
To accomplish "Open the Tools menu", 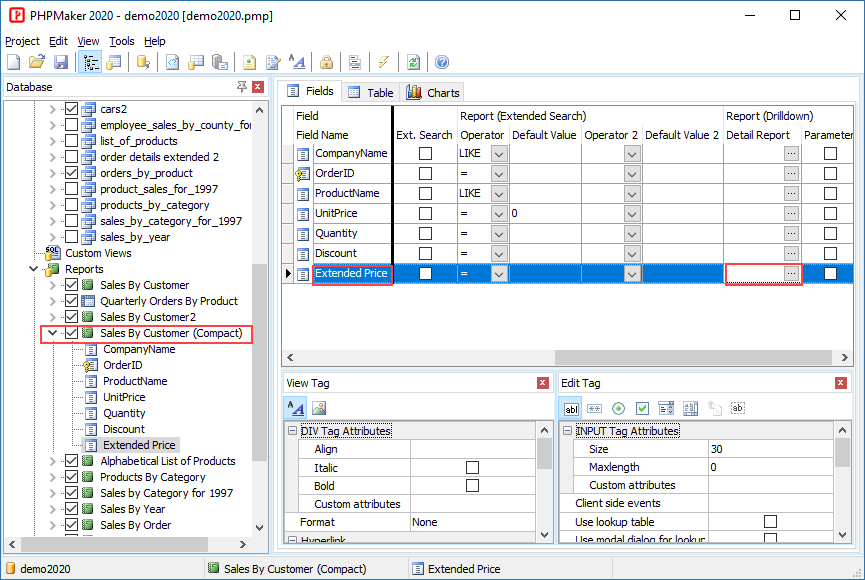I will [121, 41].
